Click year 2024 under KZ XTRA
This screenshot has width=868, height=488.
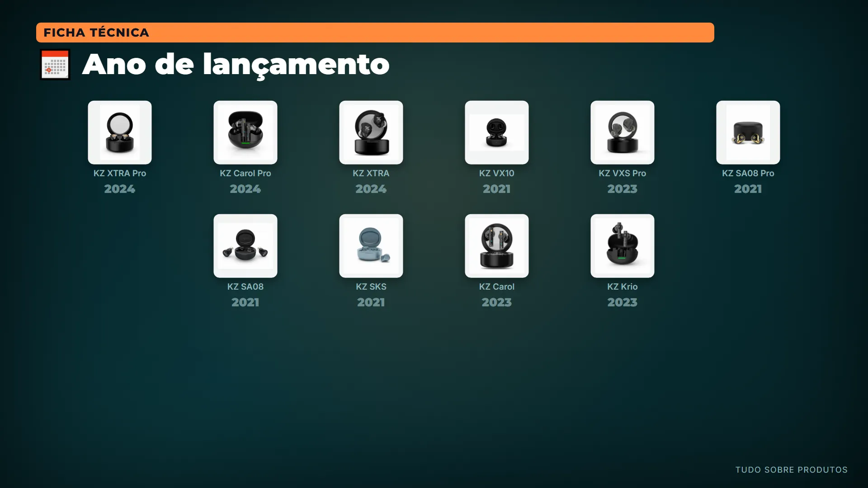click(x=371, y=189)
